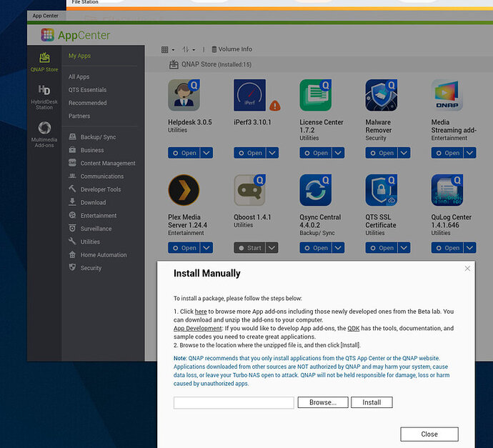
Task: Open the sort order dropdown
Action: 189,50
